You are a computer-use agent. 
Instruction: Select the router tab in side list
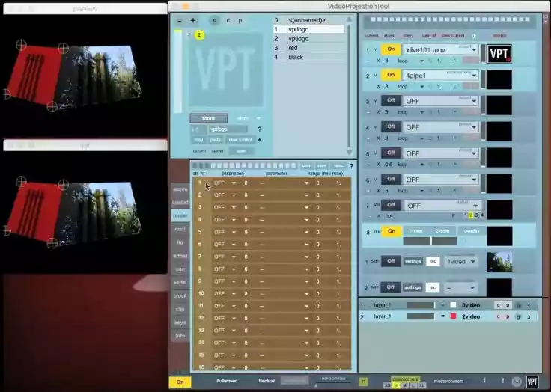click(180, 215)
